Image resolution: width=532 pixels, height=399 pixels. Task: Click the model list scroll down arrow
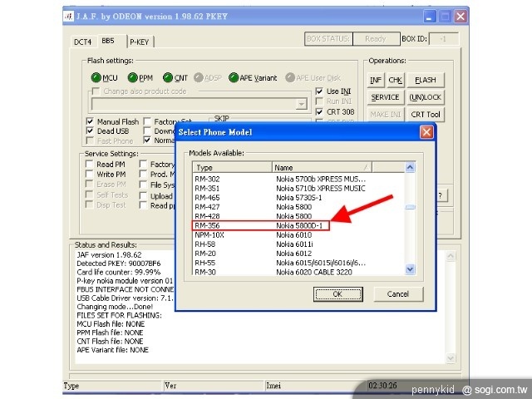(410, 269)
